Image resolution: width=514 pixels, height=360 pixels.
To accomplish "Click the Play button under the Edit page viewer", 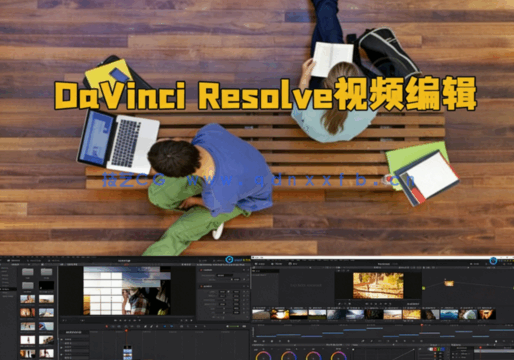I will click(130, 320).
